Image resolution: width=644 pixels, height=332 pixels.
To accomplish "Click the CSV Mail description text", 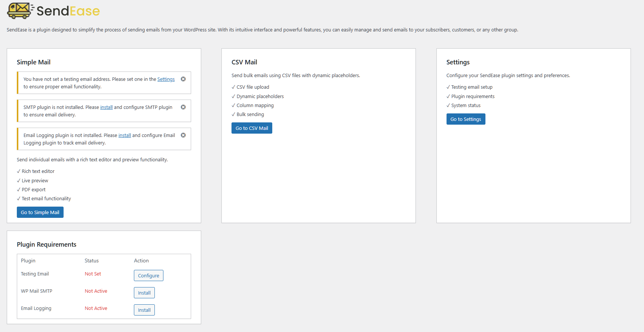I will [296, 76].
